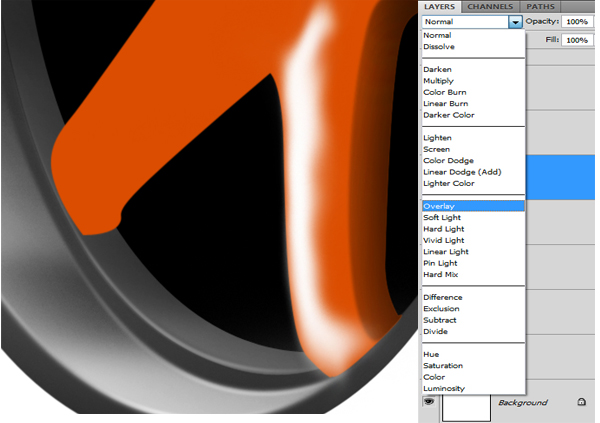Select the Layers tab
Screen dimensions: 600x423
[439, 7]
